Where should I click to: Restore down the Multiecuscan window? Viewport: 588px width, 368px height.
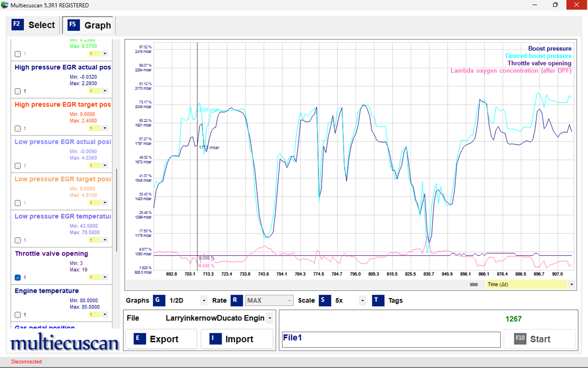(x=555, y=5)
